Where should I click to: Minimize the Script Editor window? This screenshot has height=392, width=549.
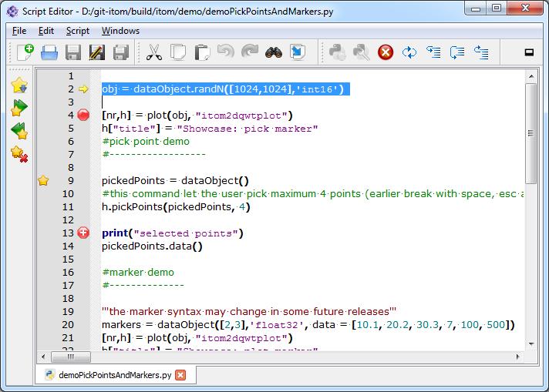coord(476,8)
